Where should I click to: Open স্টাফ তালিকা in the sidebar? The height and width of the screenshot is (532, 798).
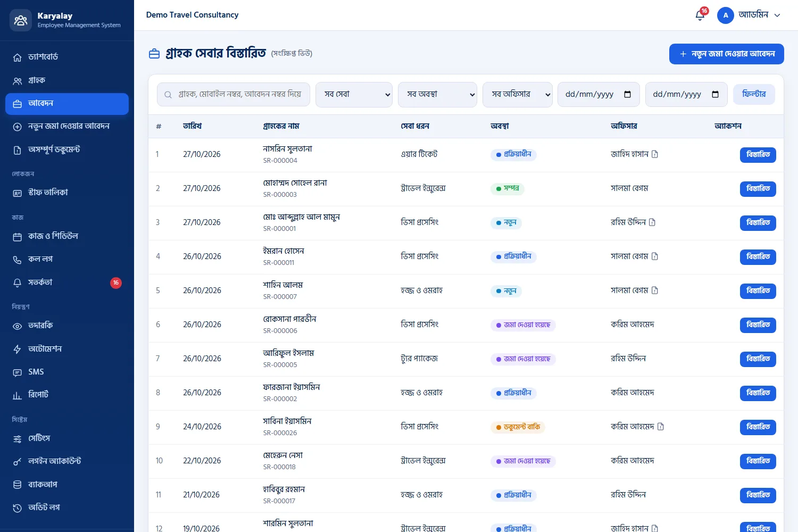67,193
